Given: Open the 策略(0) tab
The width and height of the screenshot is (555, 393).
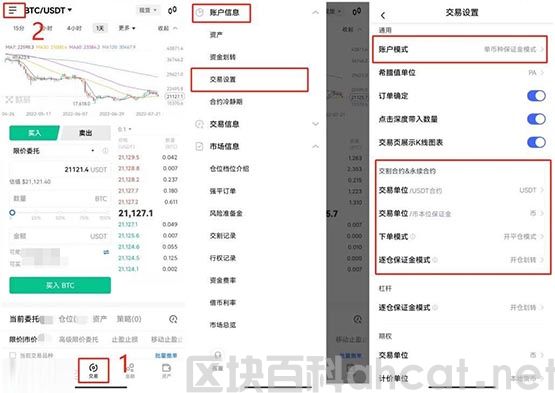Looking at the screenshot, I should [x=129, y=319].
